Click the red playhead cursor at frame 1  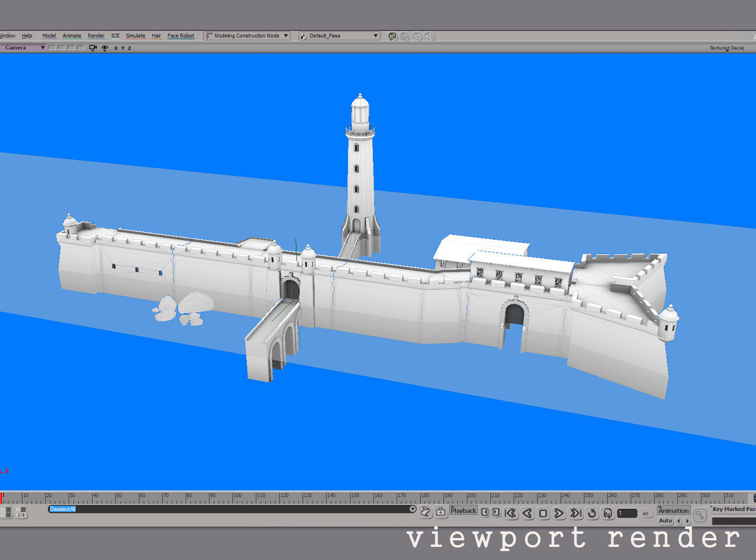pos(2,498)
